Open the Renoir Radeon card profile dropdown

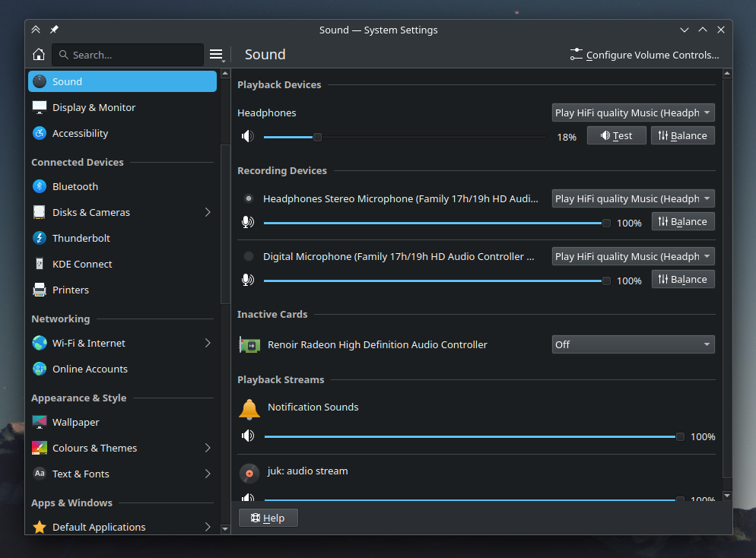coord(633,344)
